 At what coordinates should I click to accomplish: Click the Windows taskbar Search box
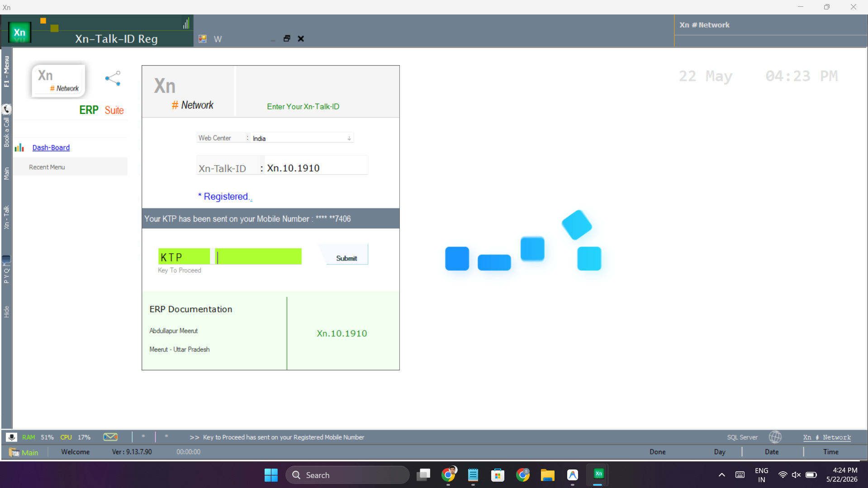pos(347,475)
